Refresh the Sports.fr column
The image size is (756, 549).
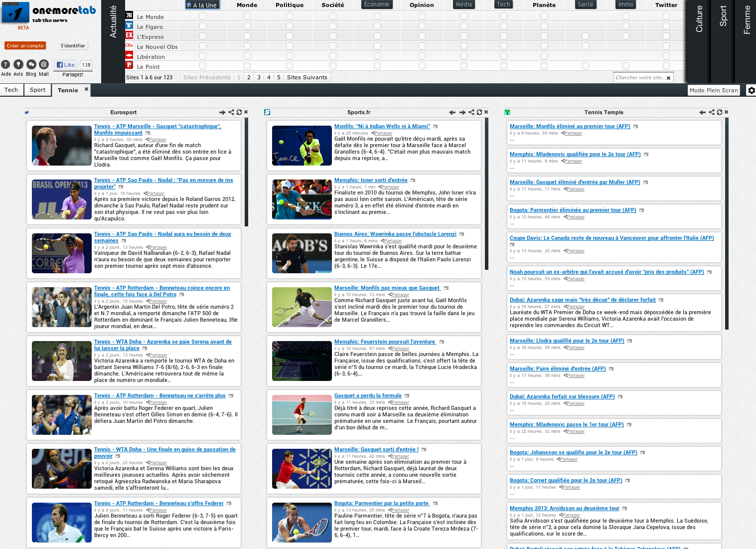479,112
